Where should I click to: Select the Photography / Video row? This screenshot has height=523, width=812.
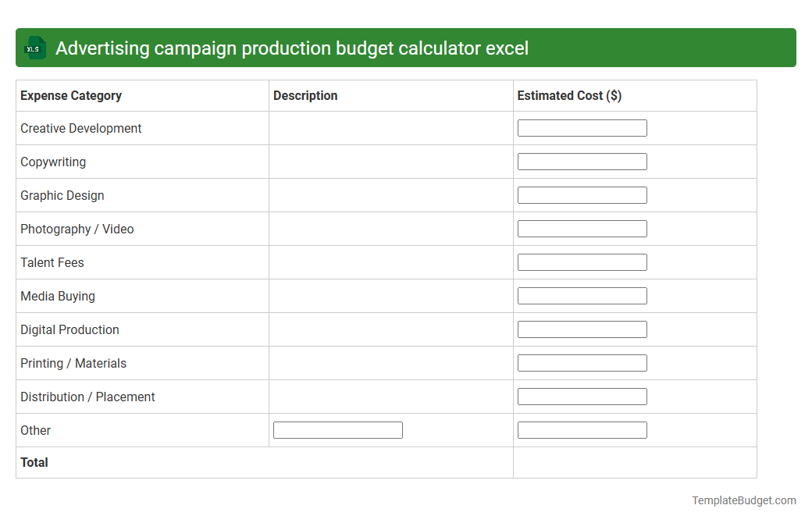(77, 229)
